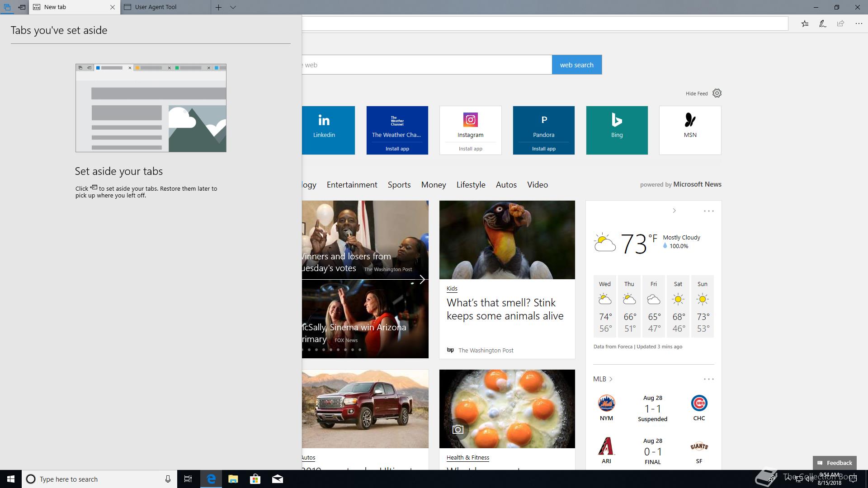Image resolution: width=868 pixels, height=488 pixels.
Task: View the Sun forecast day
Action: (703, 306)
